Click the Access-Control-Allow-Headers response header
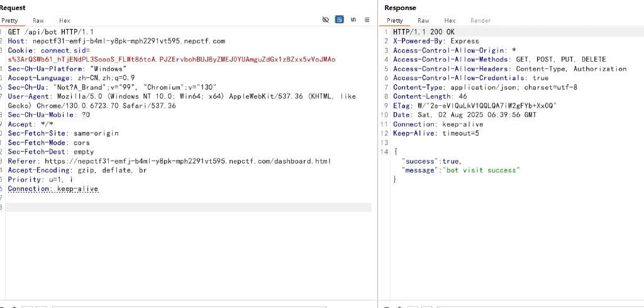Image resolution: width=644 pixels, height=308 pixels. tap(509, 69)
